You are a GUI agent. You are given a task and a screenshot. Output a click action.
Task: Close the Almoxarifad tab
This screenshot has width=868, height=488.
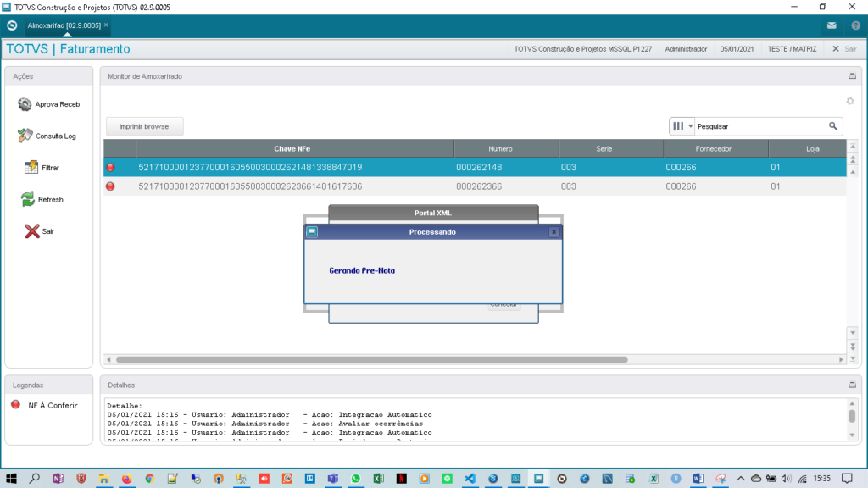(106, 25)
